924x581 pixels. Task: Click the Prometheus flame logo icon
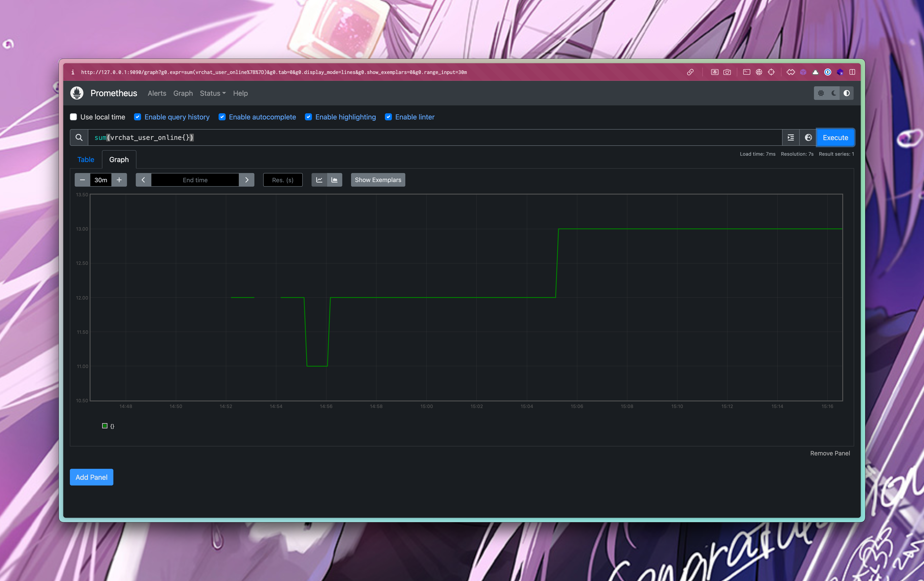click(77, 93)
